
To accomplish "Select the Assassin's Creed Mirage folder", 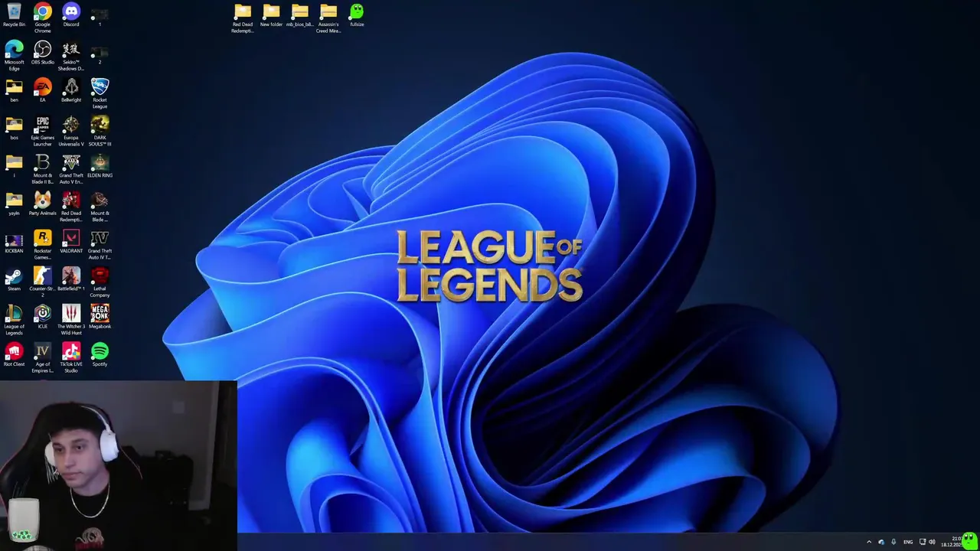I will click(x=328, y=18).
